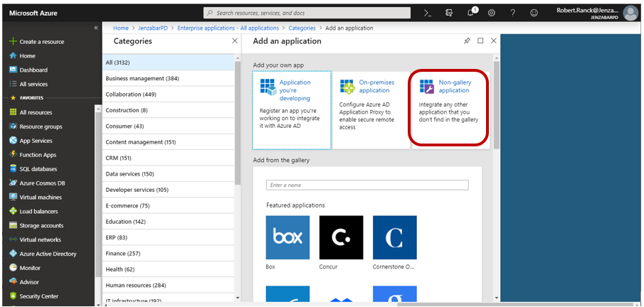
Task: Select the Education (142) category
Action: (x=125, y=222)
